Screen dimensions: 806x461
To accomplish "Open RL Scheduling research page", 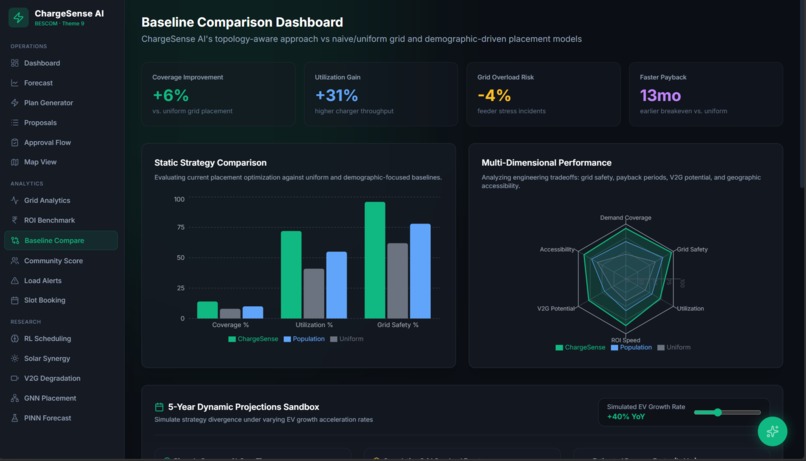I will pyautogui.click(x=61, y=339).
